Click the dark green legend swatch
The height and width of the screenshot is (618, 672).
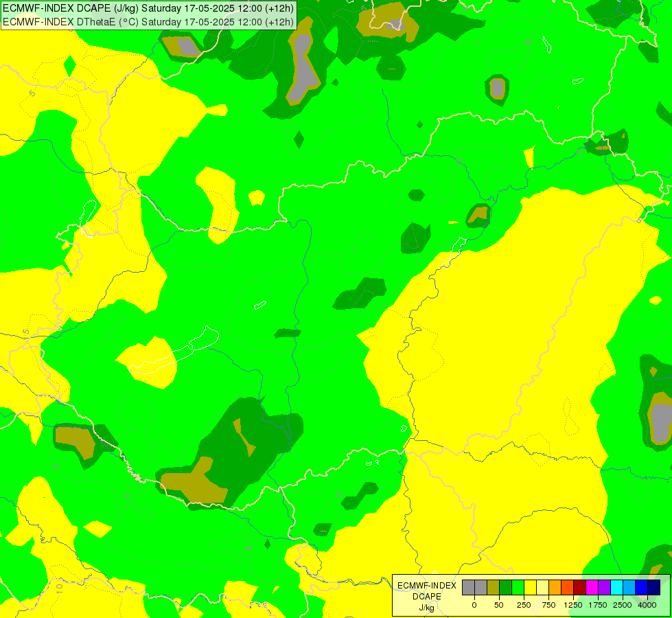tap(506, 588)
